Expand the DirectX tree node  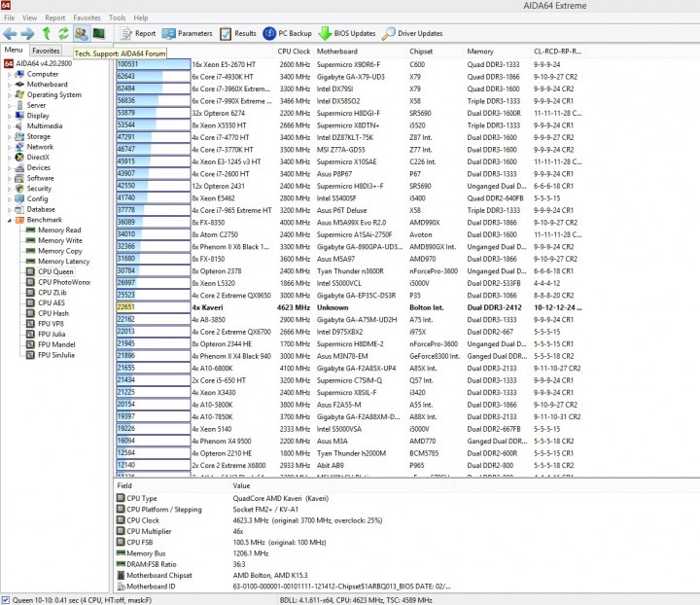click(9, 158)
